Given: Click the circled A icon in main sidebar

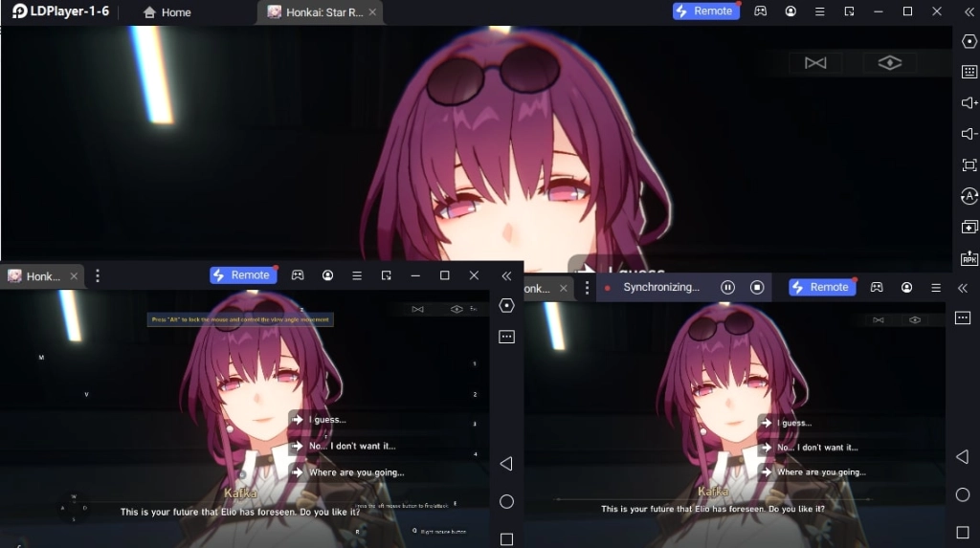Looking at the screenshot, I should click(969, 196).
